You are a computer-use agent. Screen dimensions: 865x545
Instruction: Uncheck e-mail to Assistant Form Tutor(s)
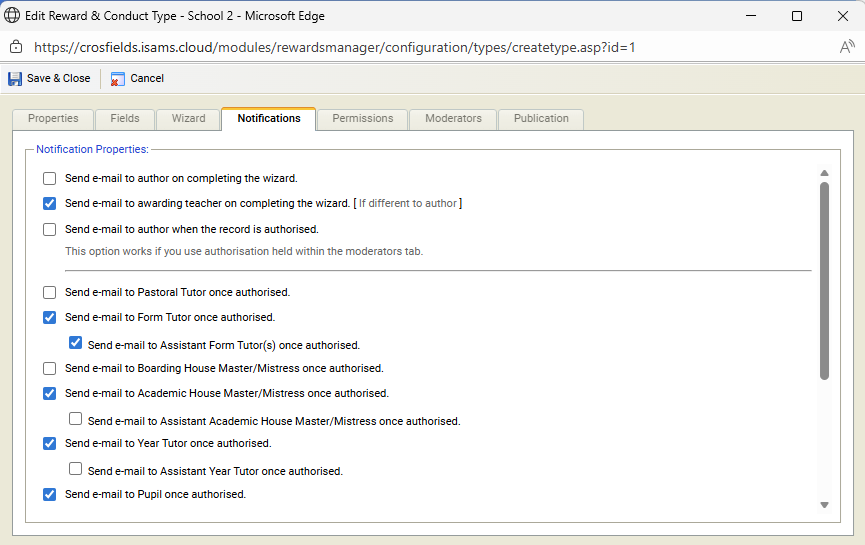[x=75, y=343]
